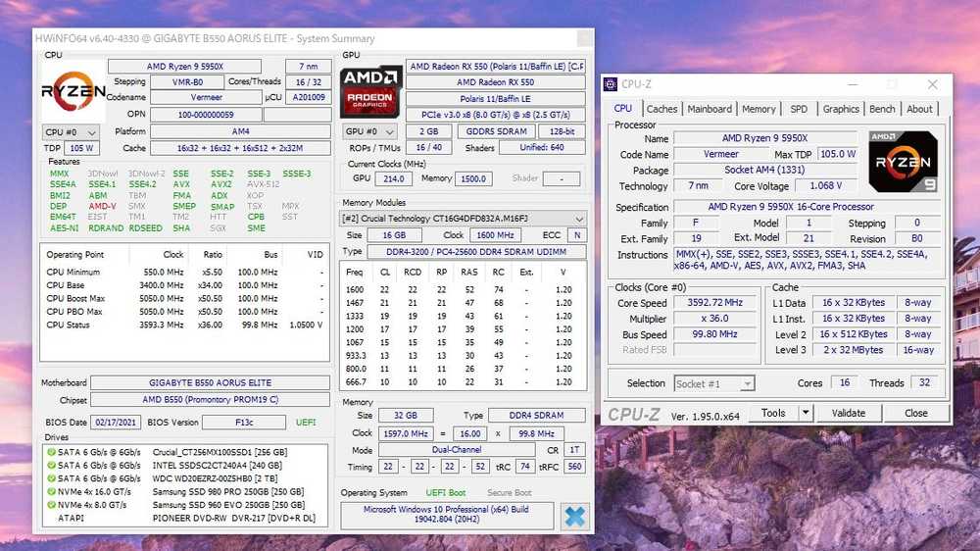This screenshot has width=980, height=551.
Task: Click the AMD Radeon Graphics logo
Action: [x=370, y=92]
